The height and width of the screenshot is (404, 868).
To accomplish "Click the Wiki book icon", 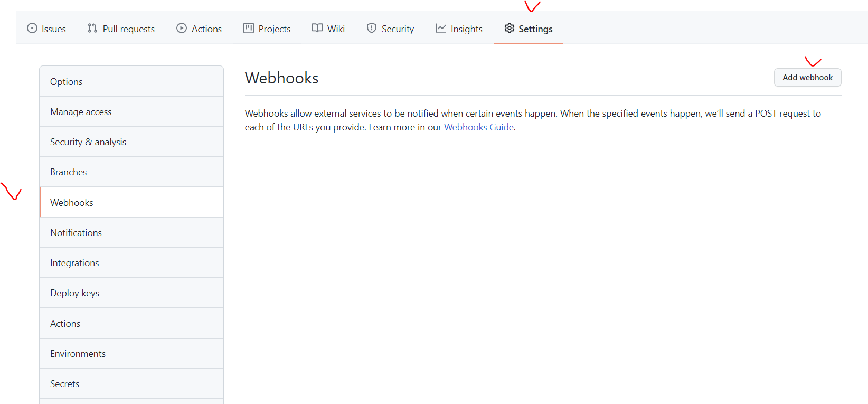I will coord(317,29).
